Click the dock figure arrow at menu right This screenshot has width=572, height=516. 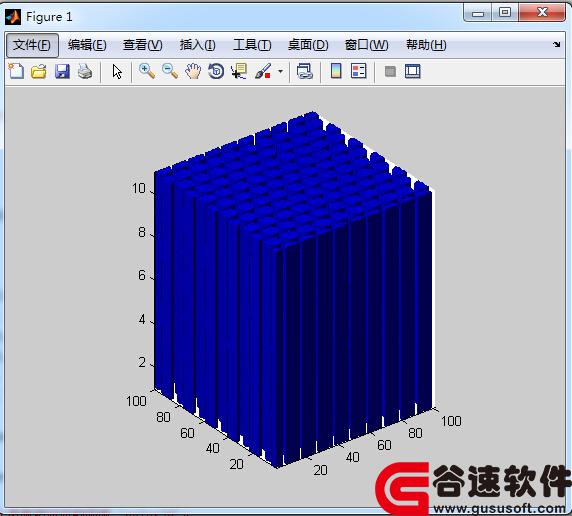(x=556, y=45)
